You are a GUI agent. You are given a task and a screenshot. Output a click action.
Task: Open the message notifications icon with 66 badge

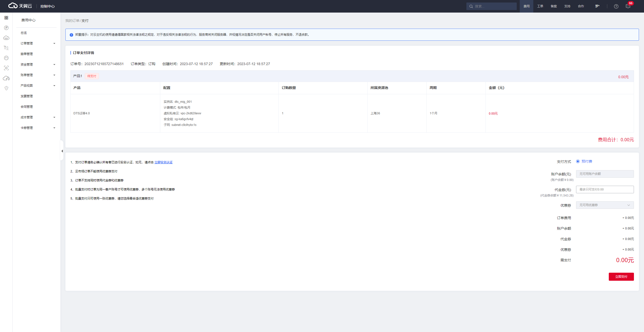tap(628, 6)
